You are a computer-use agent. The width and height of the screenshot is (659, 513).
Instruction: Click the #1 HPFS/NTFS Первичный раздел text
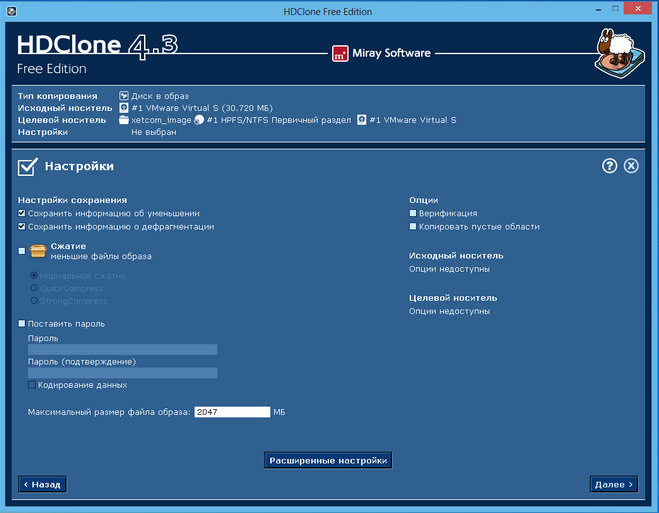coord(279,120)
